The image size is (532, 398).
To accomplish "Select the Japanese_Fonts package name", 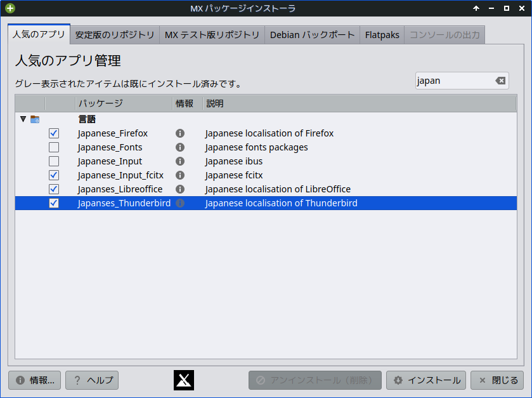I will pos(110,147).
